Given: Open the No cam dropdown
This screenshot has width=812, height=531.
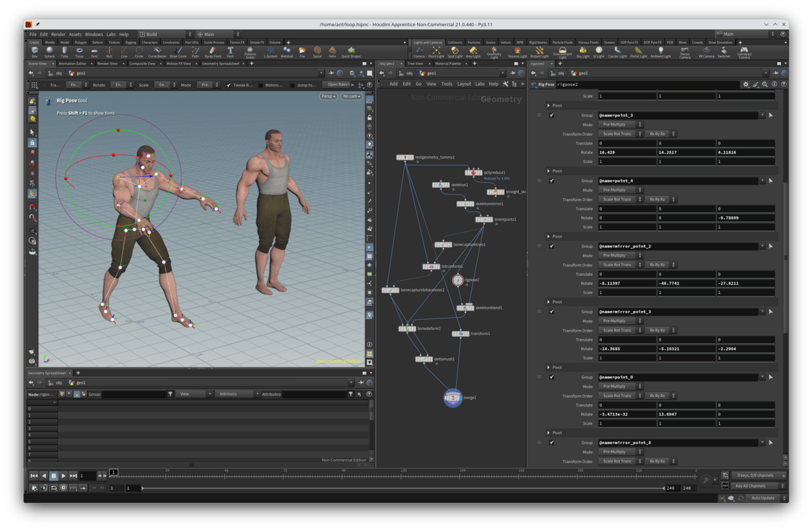Looking at the screenshot, I should tap(351, 96).
